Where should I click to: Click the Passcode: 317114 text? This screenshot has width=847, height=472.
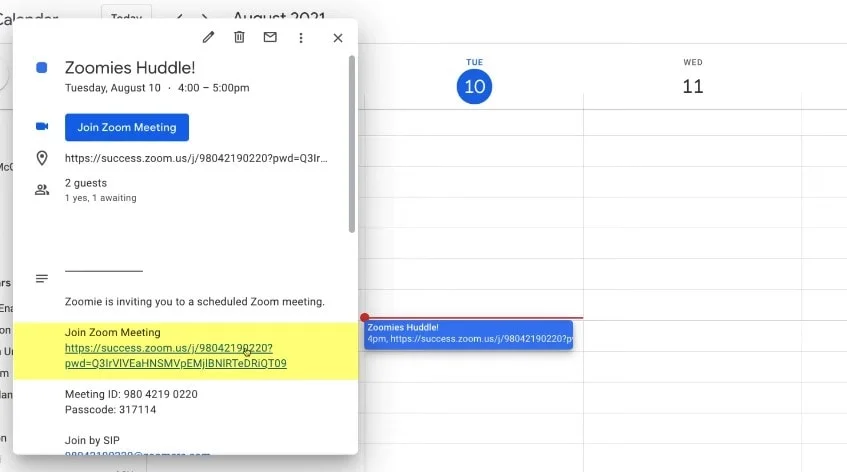tap(111, 410)
